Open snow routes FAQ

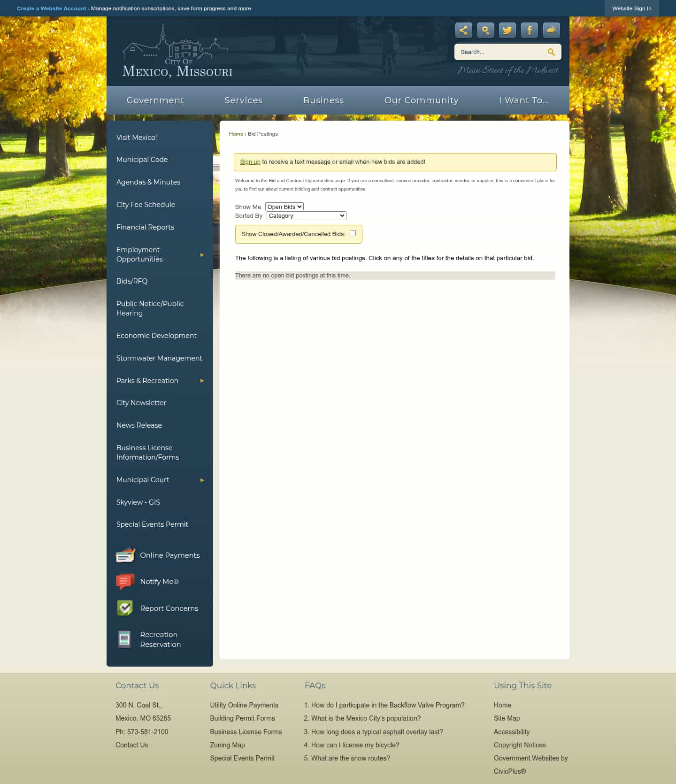tap(350, 758)
